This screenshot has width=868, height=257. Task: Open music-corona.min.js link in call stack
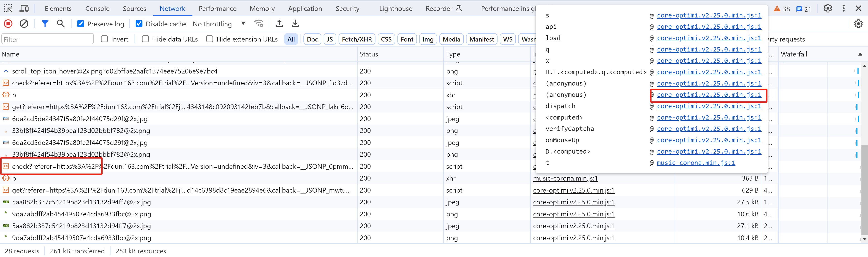coord(696,163)
